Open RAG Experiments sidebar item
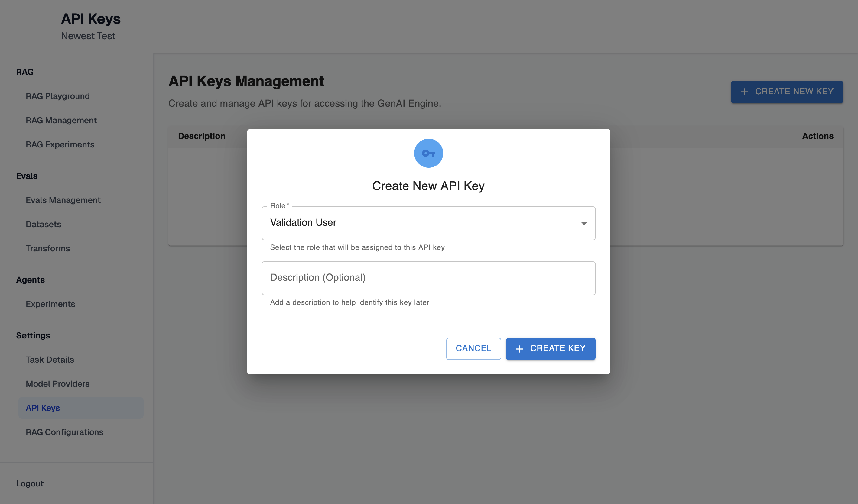The height and width of the screenshot is (504, 858). pos(60,144)
